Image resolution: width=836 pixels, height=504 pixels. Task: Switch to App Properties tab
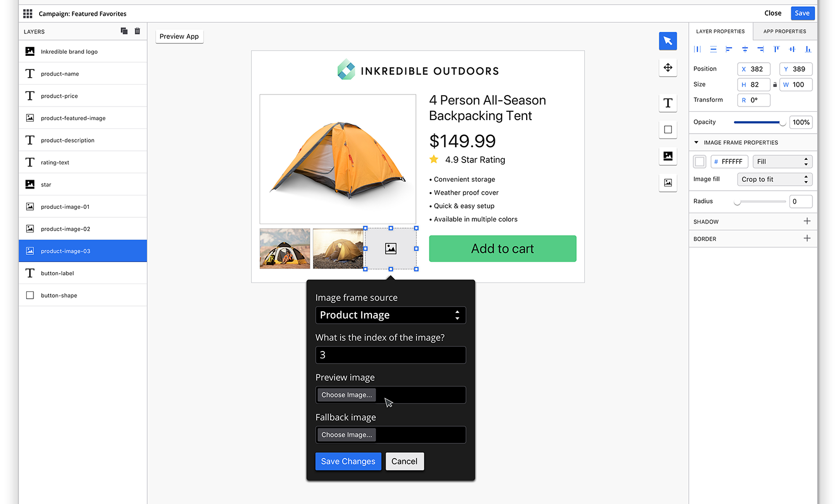pyautogui.click(x=785, y=31)
